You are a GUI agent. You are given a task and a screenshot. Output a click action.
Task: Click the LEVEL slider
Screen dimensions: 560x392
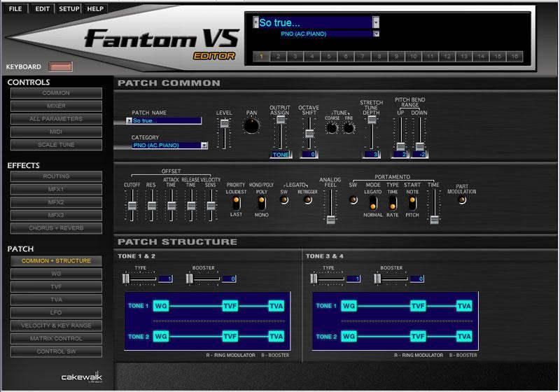pos(224,124)
